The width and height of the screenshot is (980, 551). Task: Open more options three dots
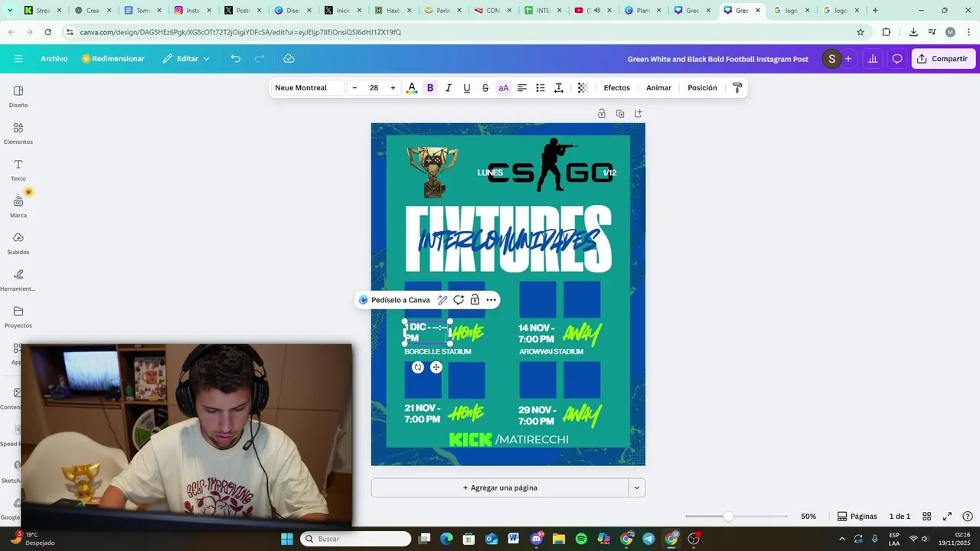tap(492, 300)
